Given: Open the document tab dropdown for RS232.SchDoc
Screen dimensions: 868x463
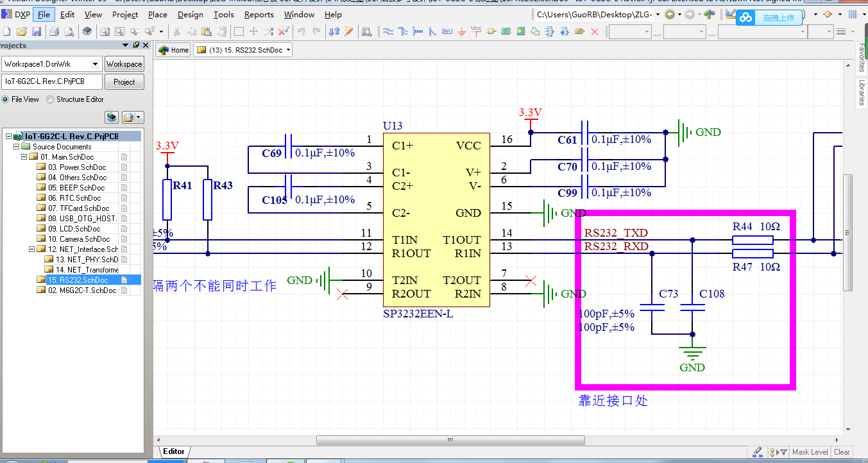Looking at the screenshot, I should point(289,50).
